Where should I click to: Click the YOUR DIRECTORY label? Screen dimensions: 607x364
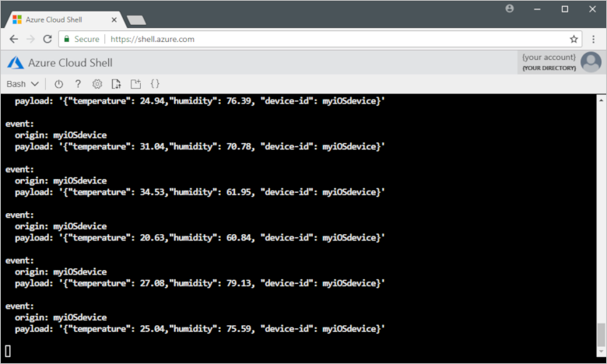tap(549, 68)
